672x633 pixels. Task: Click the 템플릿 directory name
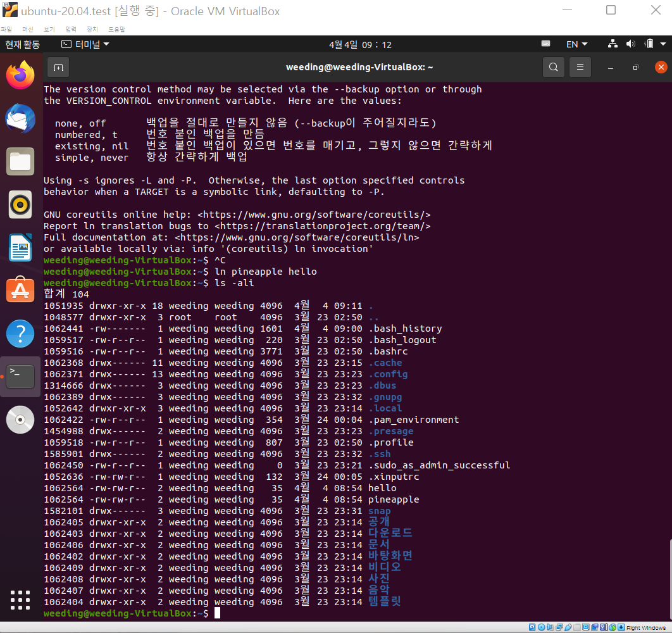385,601
